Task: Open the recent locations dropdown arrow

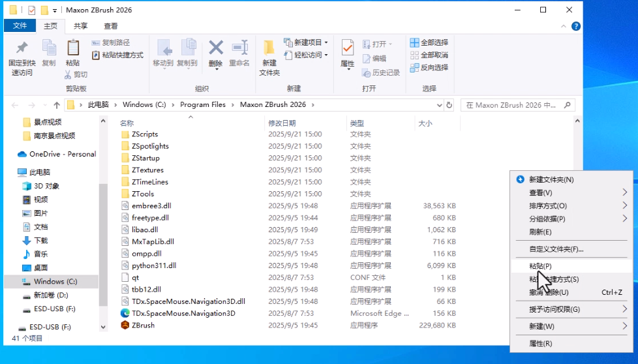Action: coord(45,105)
